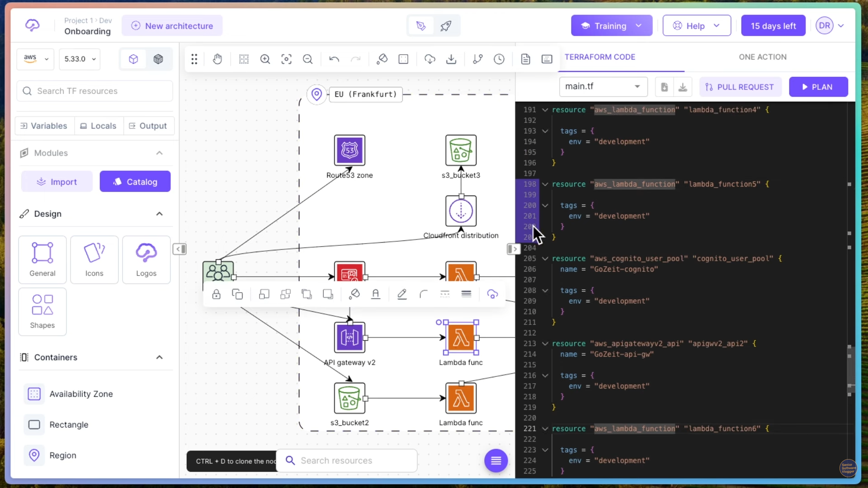Open the Training dropdown menu
868x488 pixels.
pyautogui.click(x=611, y=26)
